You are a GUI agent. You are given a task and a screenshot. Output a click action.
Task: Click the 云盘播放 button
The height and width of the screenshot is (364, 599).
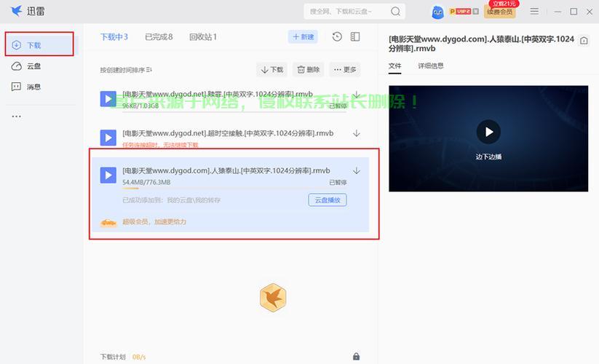click(x=328, y=200)
